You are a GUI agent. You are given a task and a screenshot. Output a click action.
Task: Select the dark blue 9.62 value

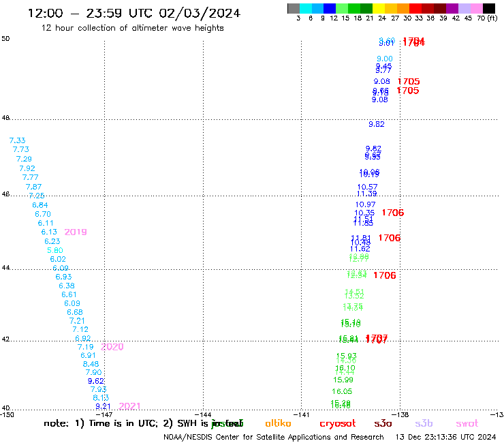[96, 381]
